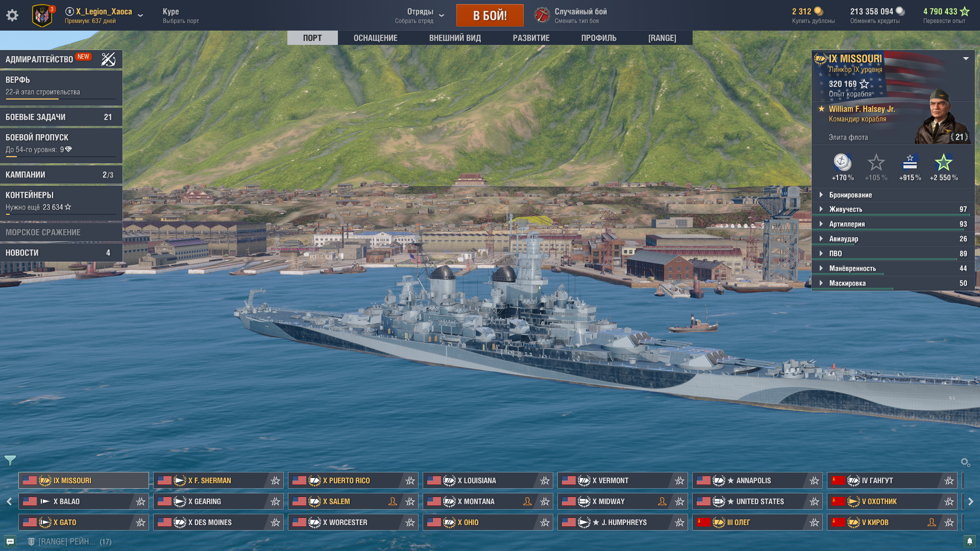Click the commander icon on X Montana
Image resolution: width=980 pixels, height=551 pixels.
coord(527,502)
